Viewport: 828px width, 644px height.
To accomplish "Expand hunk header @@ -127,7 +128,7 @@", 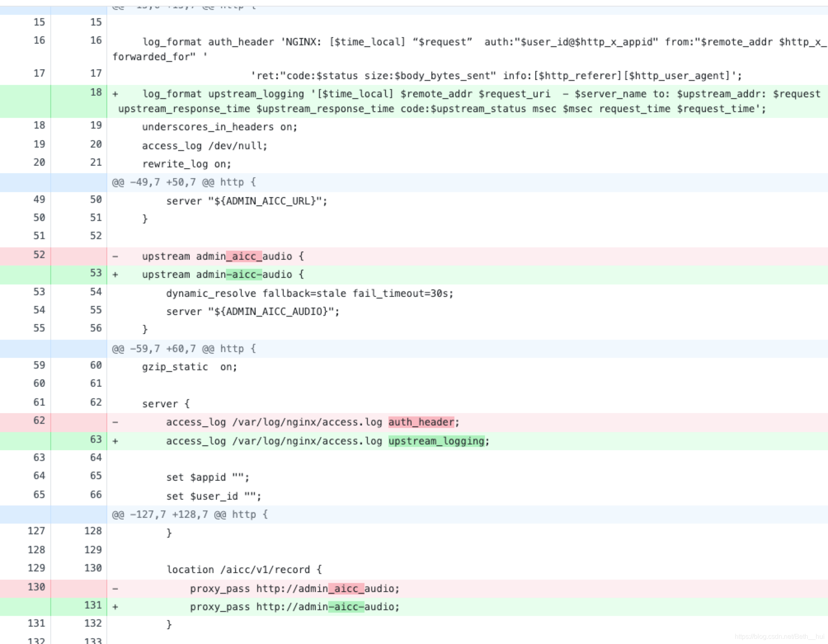I will (x=190, y=515).
